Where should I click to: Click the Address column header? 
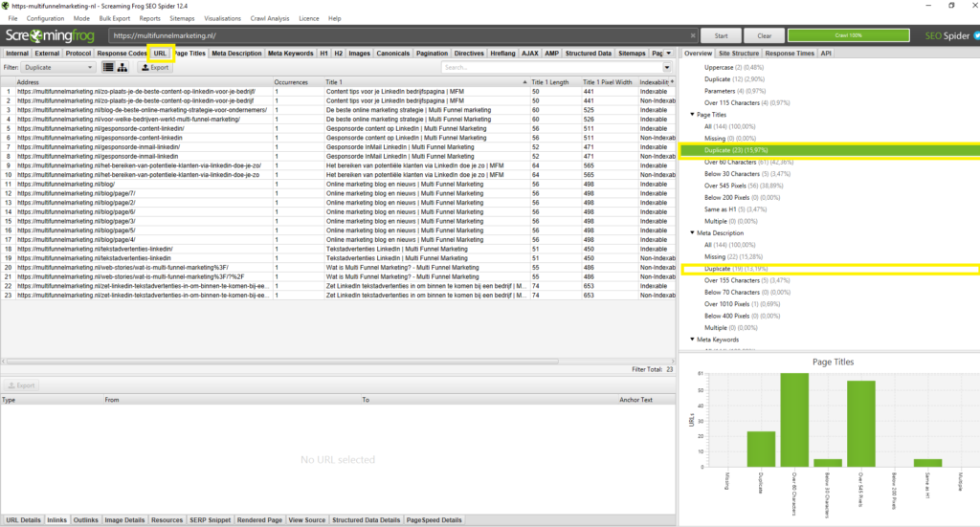point(143,82)
